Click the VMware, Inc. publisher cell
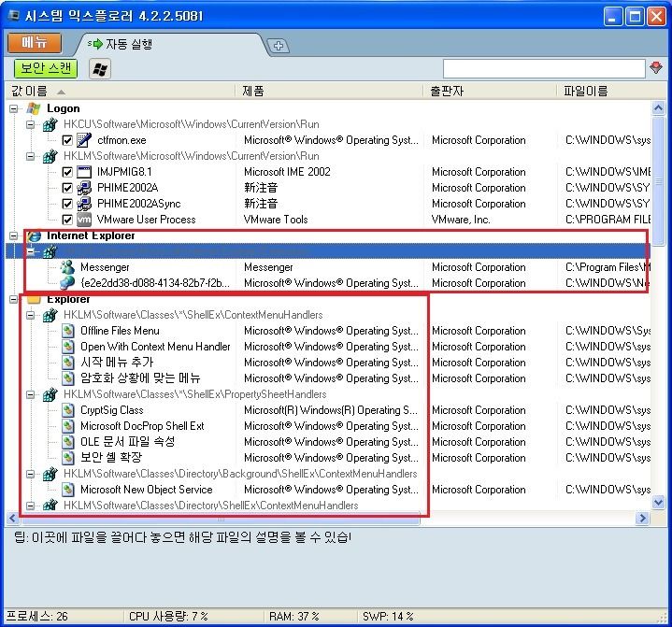Screen dimensions: 672x627 (461, 220)
